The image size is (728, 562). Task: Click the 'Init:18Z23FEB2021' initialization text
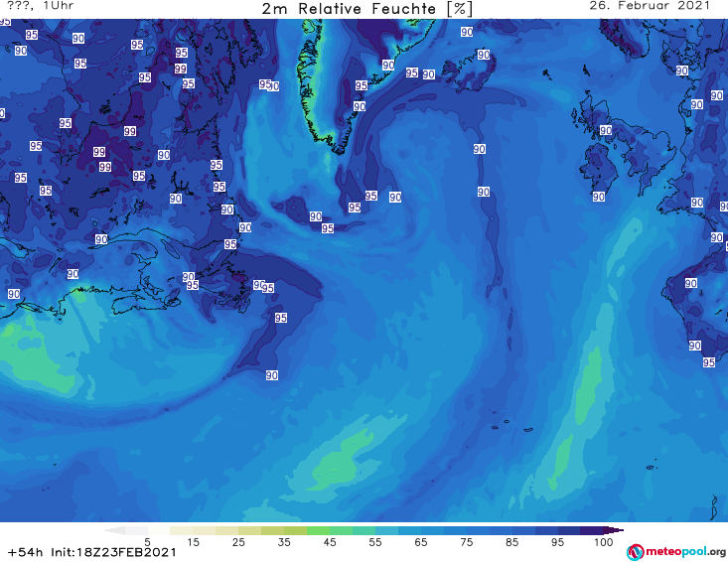click(x=114, y=552)
